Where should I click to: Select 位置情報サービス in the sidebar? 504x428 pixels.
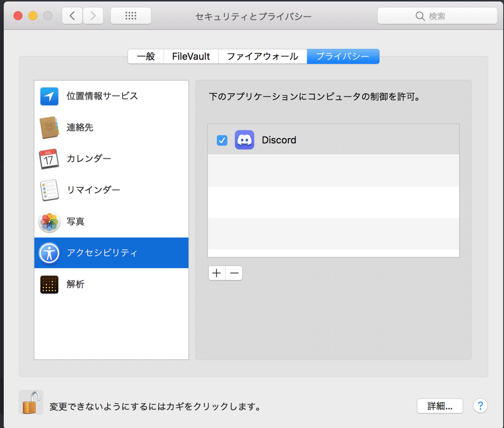click(x=111, y=96)
